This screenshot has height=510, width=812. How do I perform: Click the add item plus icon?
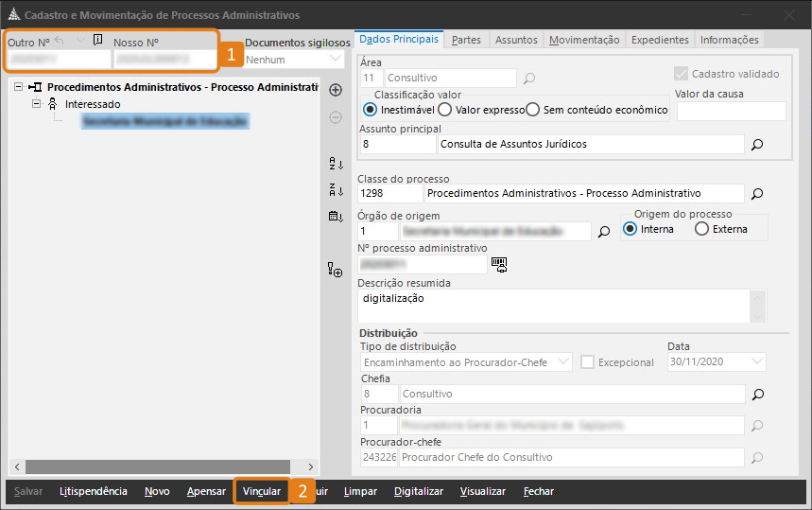pos(335,90)
